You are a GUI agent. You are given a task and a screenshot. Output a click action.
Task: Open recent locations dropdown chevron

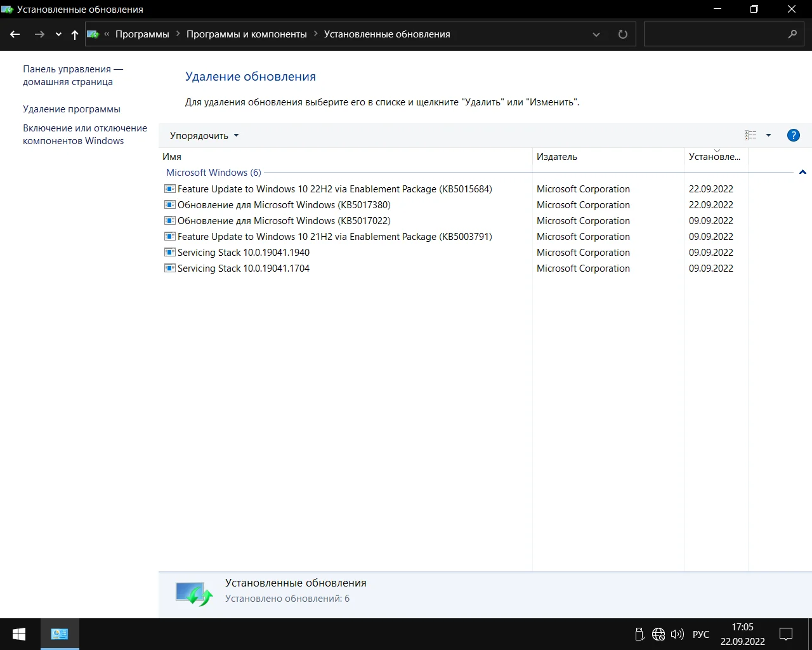(58, 35)
